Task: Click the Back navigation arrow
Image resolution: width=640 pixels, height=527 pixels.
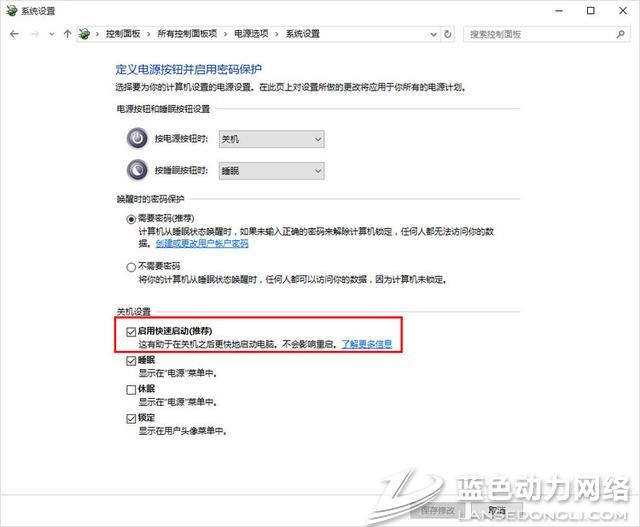Action: click(13, 33)
